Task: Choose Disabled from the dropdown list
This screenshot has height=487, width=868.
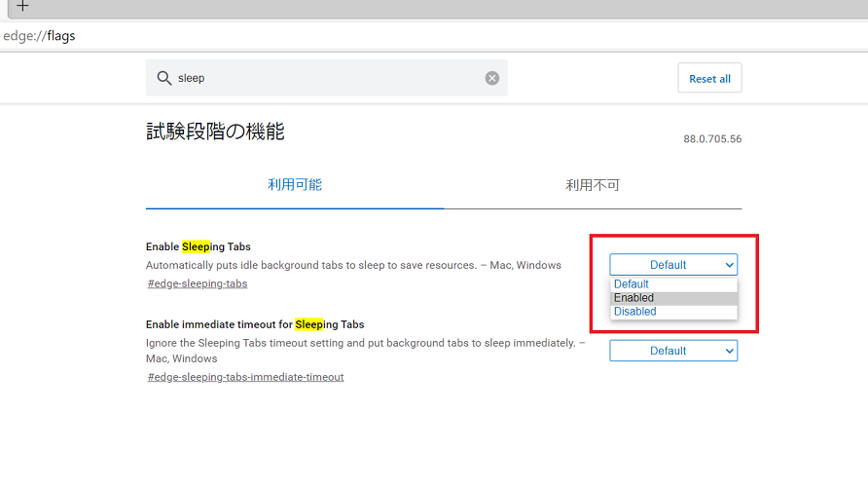Action: 635,312
